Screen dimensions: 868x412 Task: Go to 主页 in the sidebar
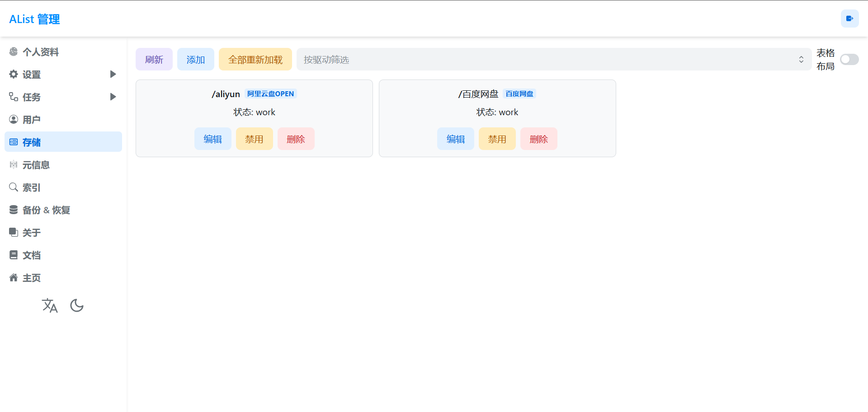(63, 278)
